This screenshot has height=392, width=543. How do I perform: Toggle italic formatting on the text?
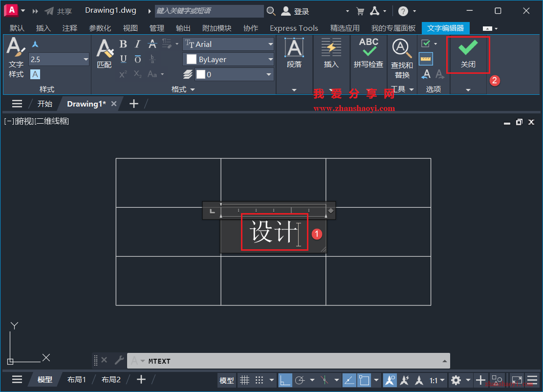pyautogui.click(x=137, y=44)
